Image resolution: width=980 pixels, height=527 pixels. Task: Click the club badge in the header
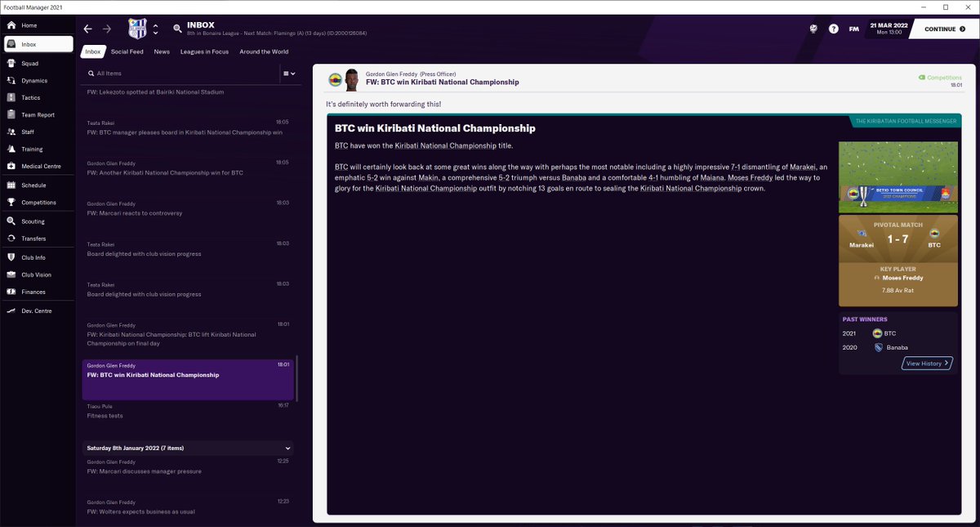(137, 29)
